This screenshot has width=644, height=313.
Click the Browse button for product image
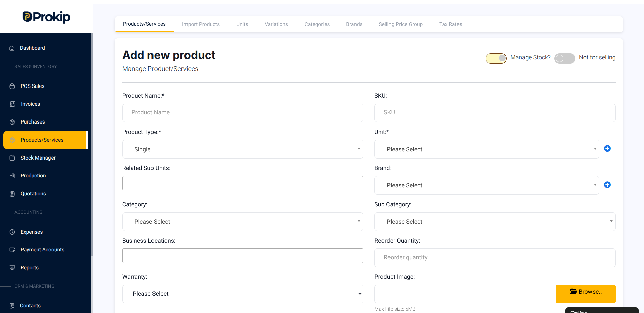[x=586, y=294]
